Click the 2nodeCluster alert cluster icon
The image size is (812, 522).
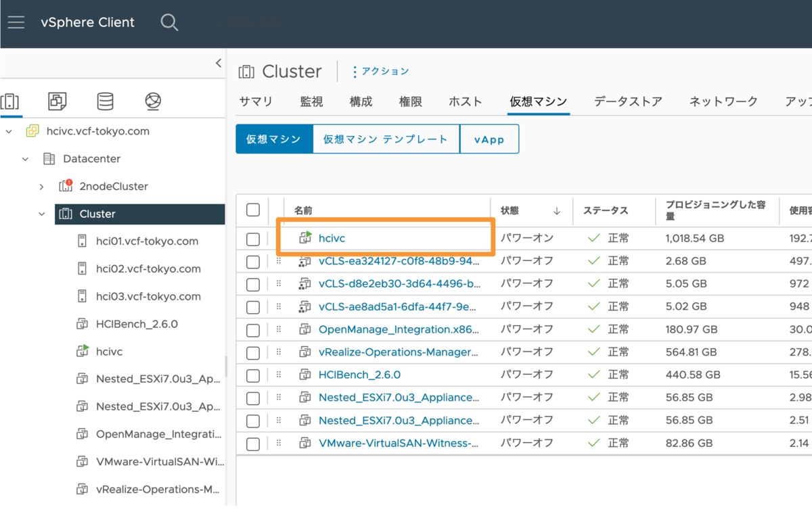pyautogui.click(x=66, y=186)
